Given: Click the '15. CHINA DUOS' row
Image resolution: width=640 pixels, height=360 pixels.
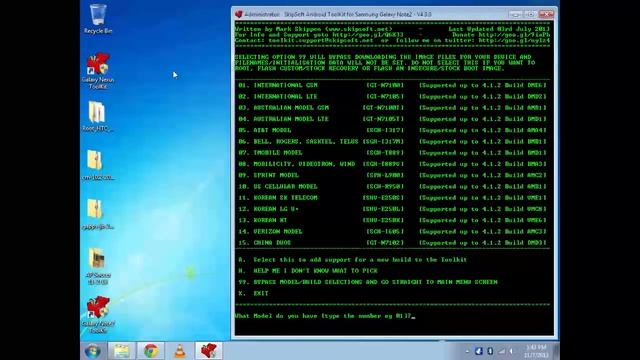Looking at the screenshot, I should 393,242.
